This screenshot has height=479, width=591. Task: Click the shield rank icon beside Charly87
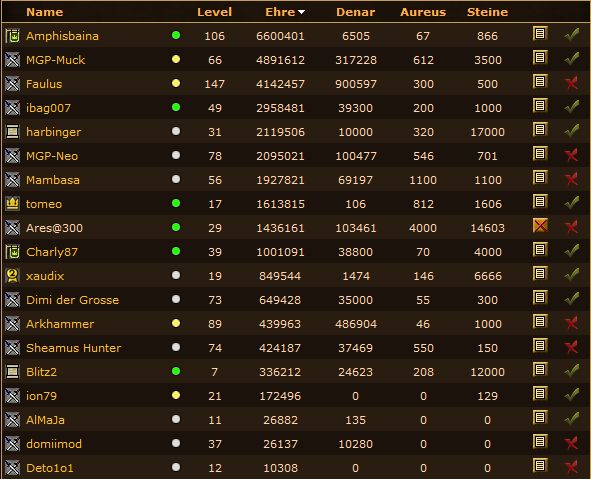click(x=12, y=252)
